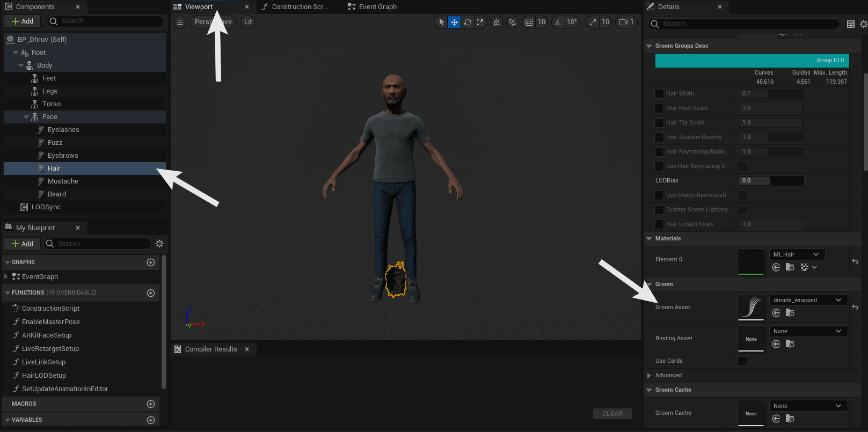This screenshot has height=432, width=868.
Task: Enable Hair Root Scale override checkbox
Action: [x=659, y=108]
